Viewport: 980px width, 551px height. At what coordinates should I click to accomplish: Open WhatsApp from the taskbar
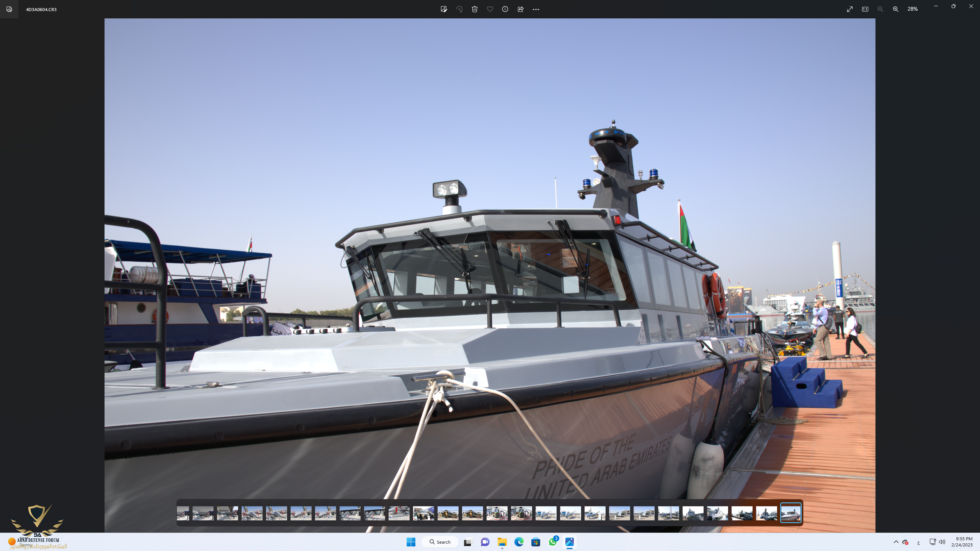tap(553, 542)
